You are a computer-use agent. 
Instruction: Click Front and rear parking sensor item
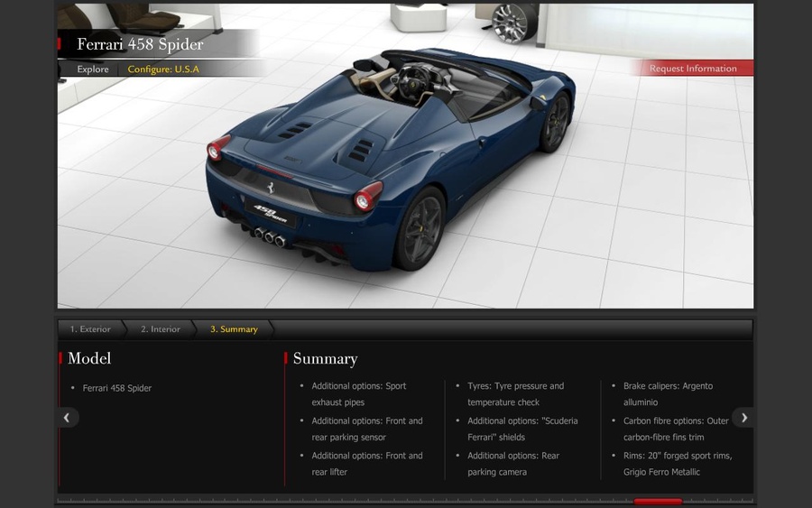(366, 429)
